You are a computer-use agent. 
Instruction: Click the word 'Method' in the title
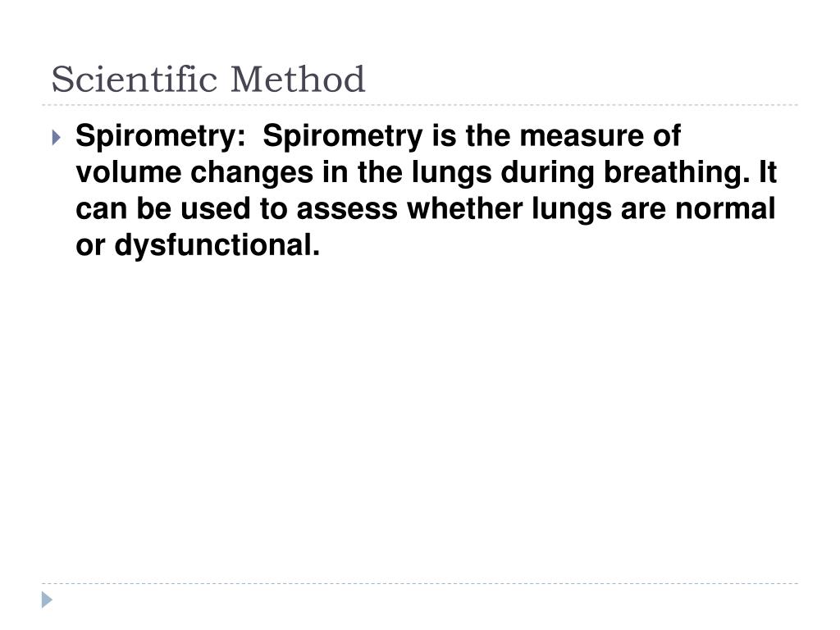coord(298,80)
